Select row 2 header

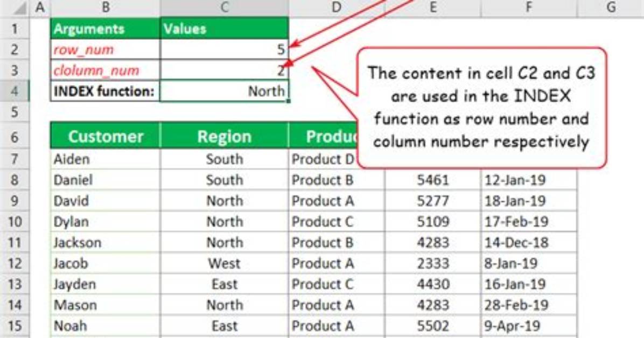[x=15, y=50]
